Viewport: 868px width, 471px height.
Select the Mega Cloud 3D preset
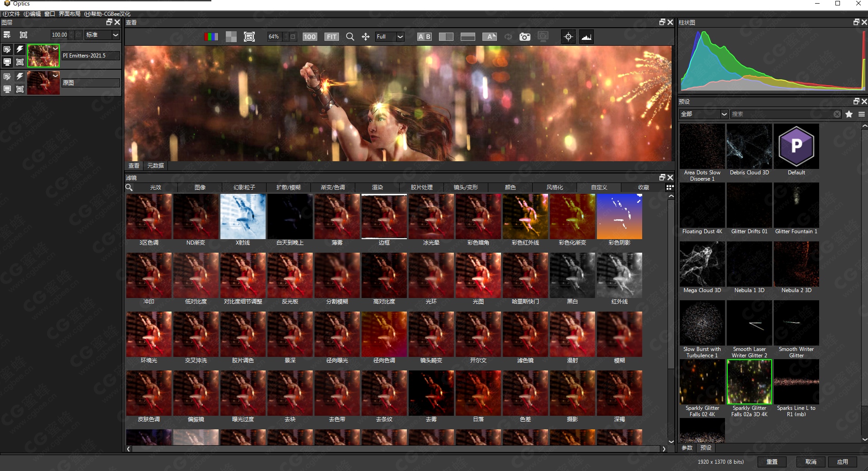point(702,264)
